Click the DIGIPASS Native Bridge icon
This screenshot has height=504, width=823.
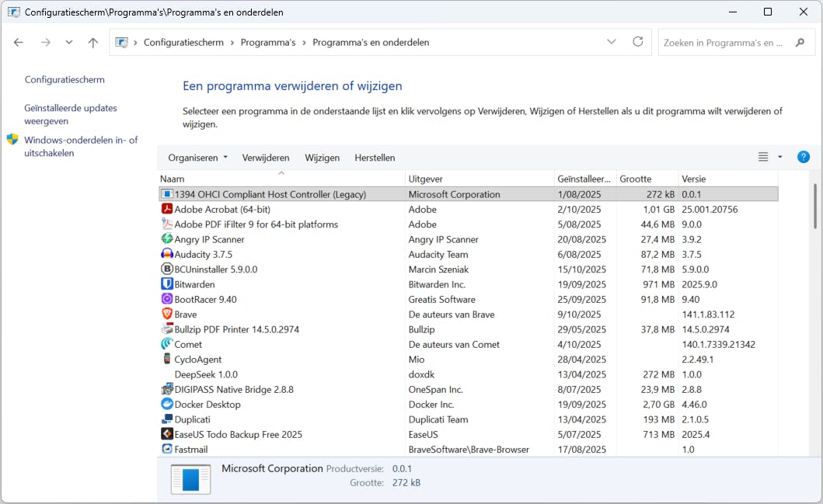(167, 389)
